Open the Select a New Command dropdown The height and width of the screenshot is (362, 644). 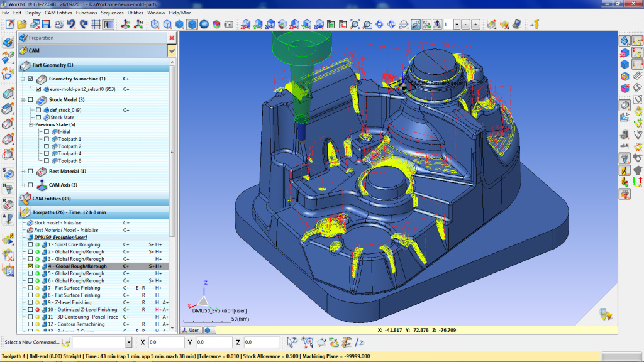click(x=130, y=342)
